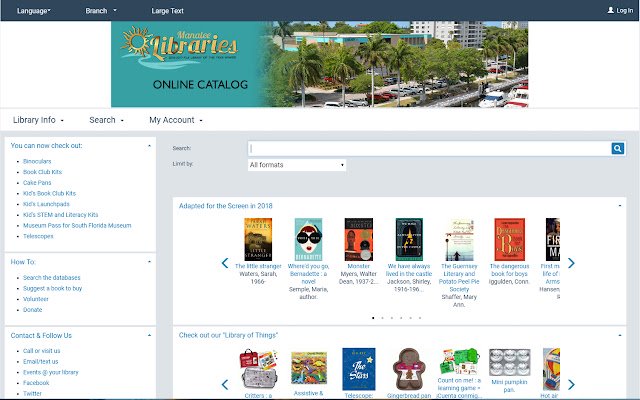The height and width of the screenshot is (400, 640).
Task: Open the Facebook link
Action: (x=36, y=383)
